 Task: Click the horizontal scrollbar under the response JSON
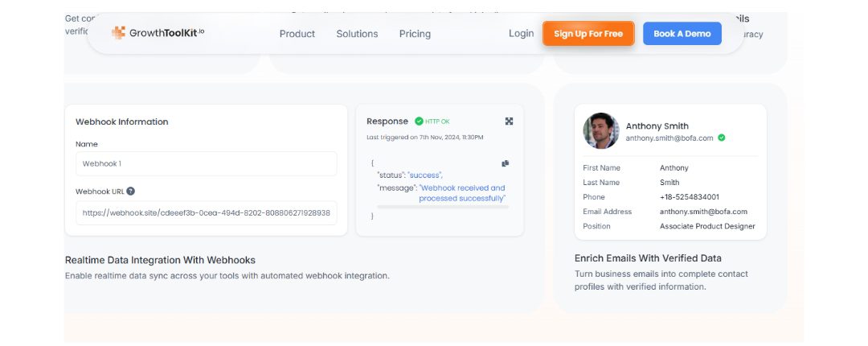point(442,207)
